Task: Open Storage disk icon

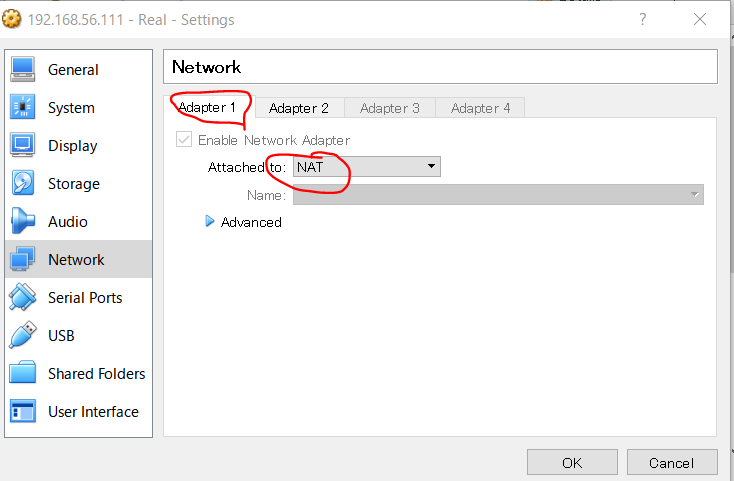Action: [23, 183]
